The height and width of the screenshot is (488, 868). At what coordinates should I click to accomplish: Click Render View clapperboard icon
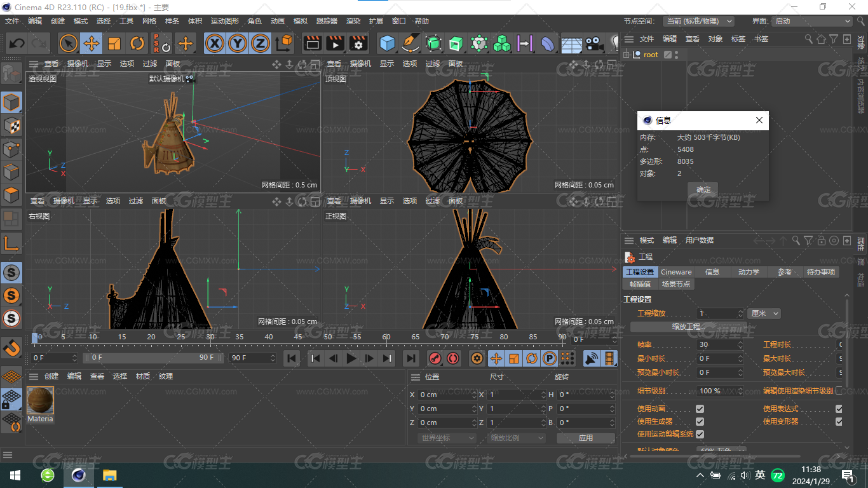pos(312,43)
